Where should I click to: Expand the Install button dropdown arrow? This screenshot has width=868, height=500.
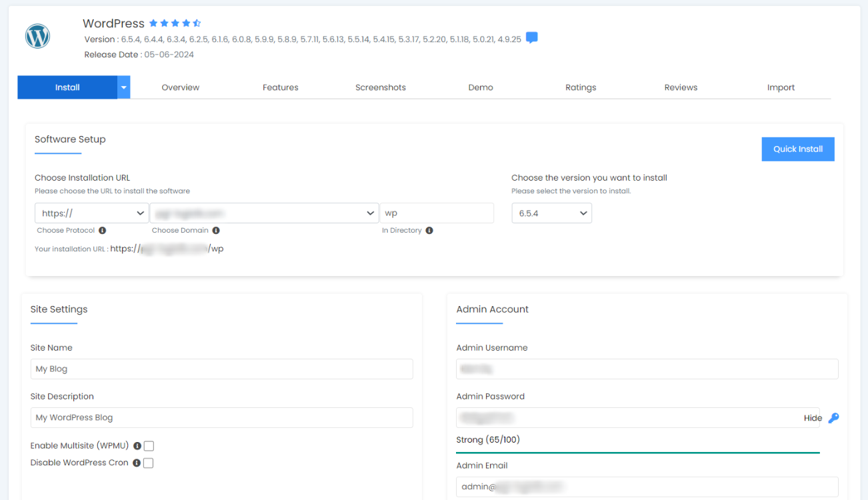click(x=124, y=87)
